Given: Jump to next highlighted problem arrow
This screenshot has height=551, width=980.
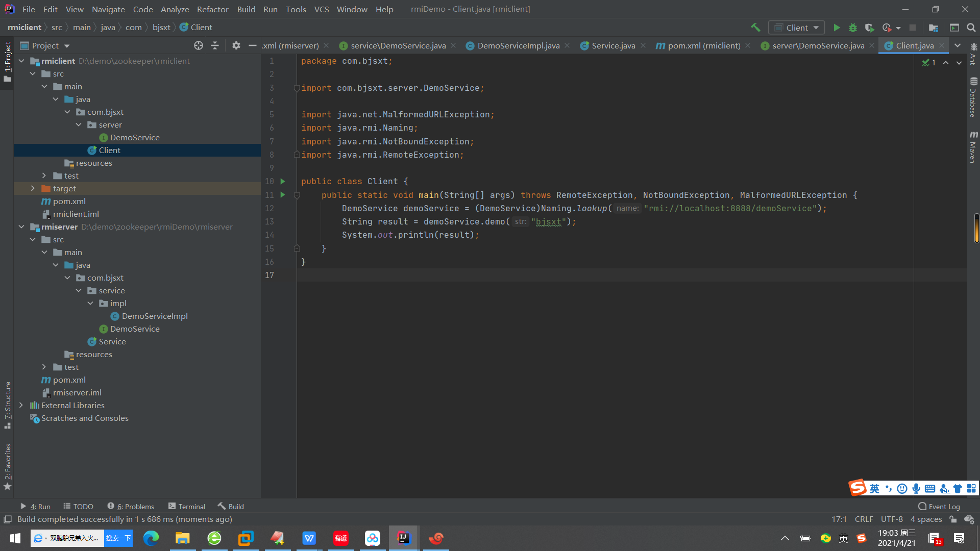Looking at the screenshot, I should point(959,62).
